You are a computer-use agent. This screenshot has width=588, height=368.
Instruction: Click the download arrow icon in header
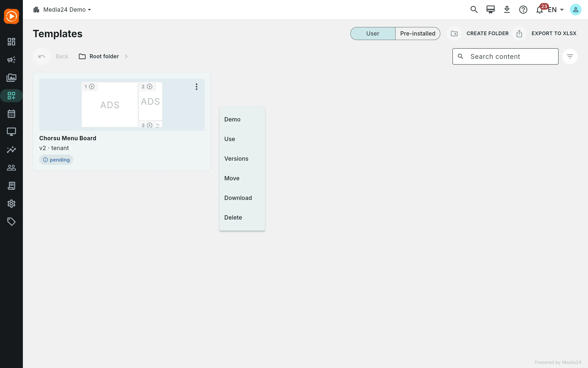pos(507,9)
